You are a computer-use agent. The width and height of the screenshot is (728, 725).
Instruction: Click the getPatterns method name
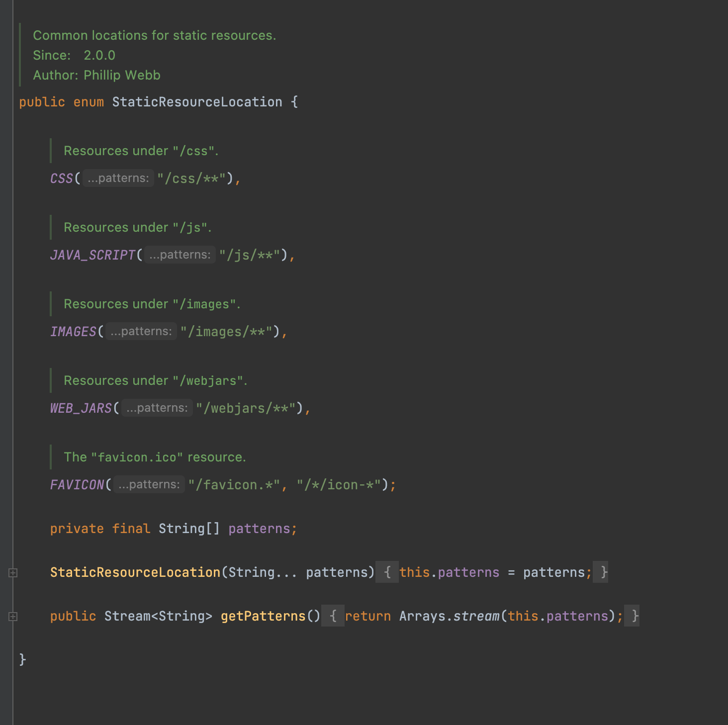[x=263, y=616]
